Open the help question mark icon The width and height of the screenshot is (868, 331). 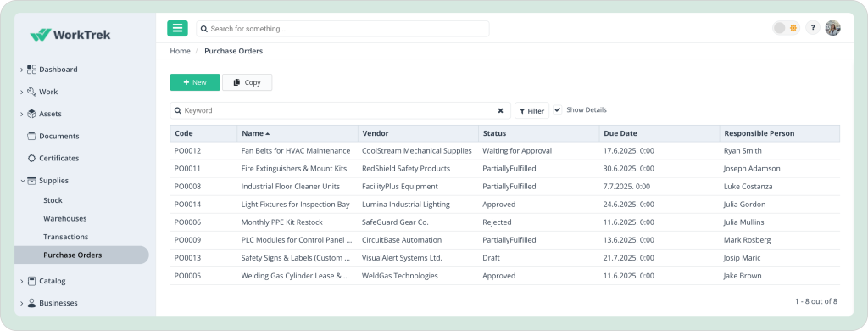coord(812,28)
